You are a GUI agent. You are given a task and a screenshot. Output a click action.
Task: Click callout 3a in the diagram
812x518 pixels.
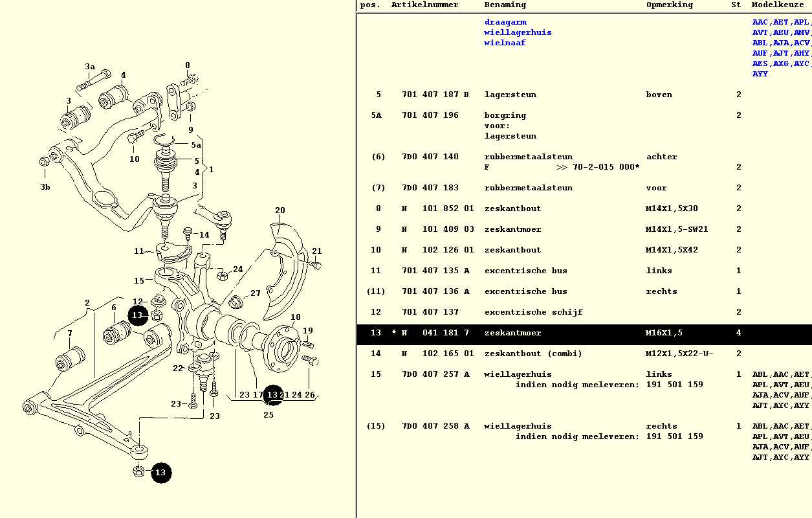(90, 67)
